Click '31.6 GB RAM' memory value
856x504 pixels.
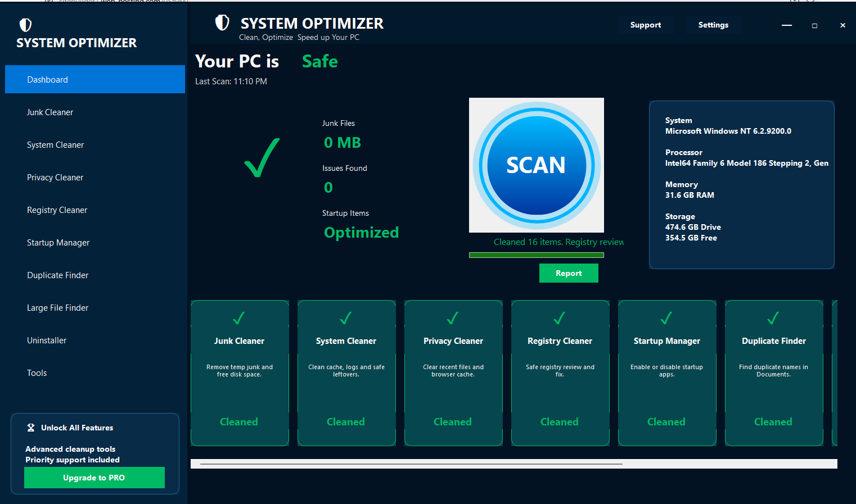click(690, 195)
